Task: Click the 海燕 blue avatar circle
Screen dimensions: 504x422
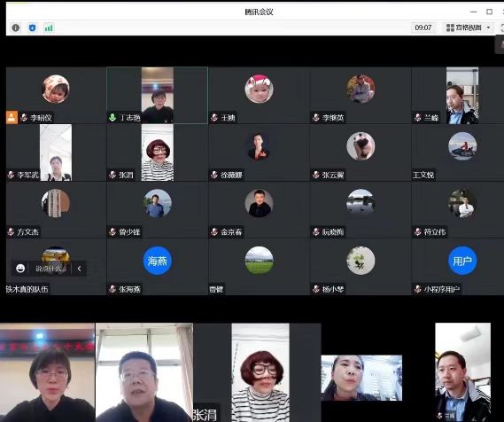Action: click(157, 261)
